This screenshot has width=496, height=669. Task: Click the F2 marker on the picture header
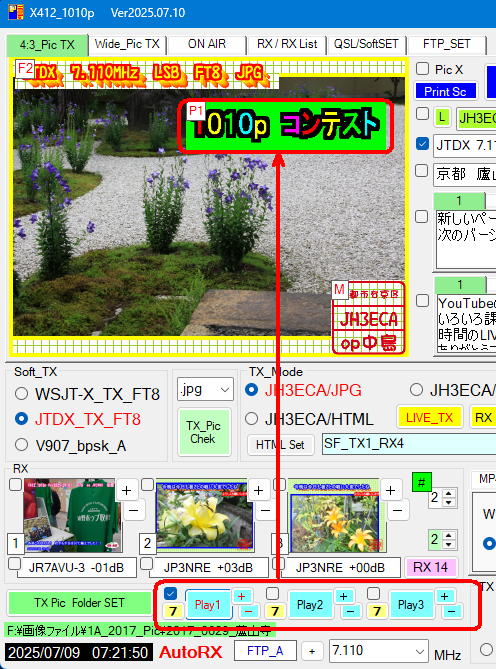(25, 68)
